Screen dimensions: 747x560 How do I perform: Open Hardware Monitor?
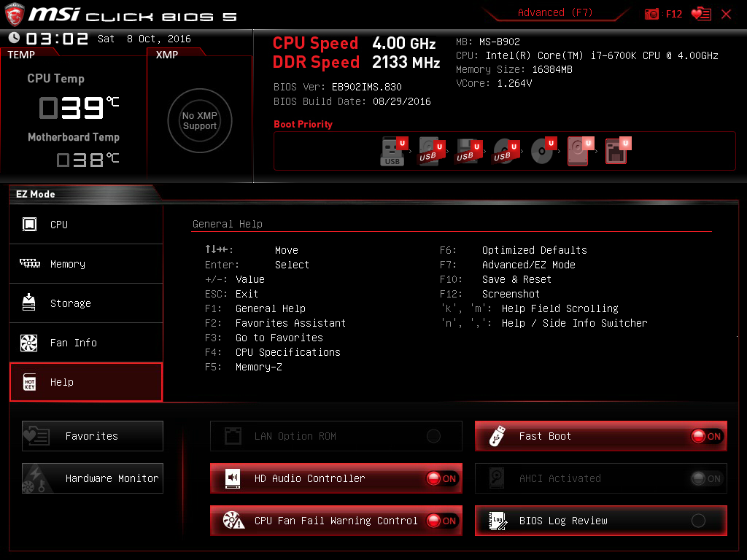(93, 478)
